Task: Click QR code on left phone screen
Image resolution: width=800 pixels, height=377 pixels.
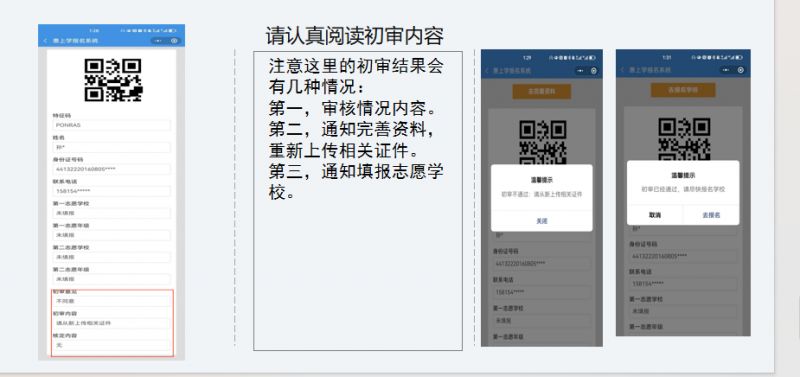Action: 113,80
